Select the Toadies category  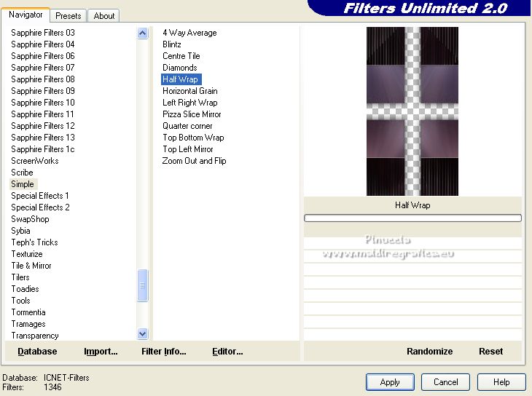[x=25, y=289]
